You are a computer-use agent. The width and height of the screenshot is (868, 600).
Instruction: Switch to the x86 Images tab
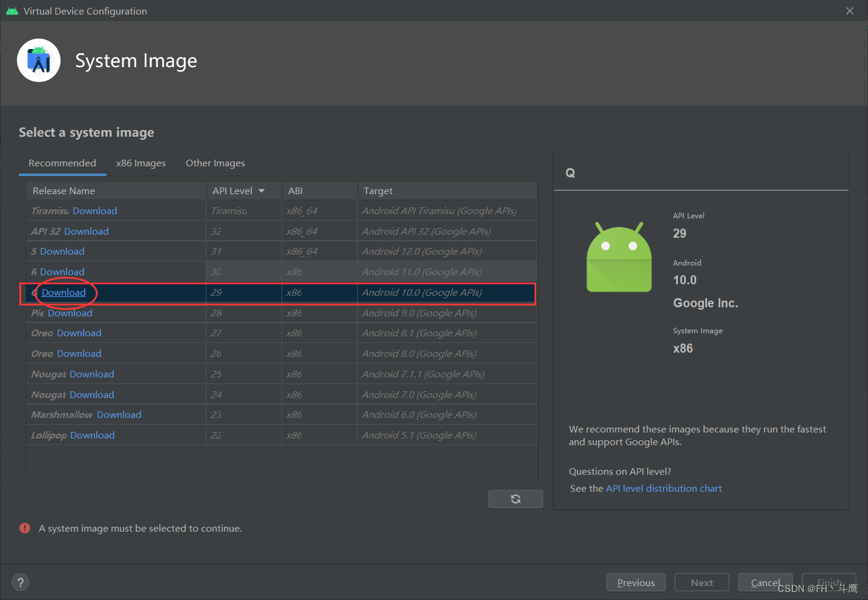[141, 163]
